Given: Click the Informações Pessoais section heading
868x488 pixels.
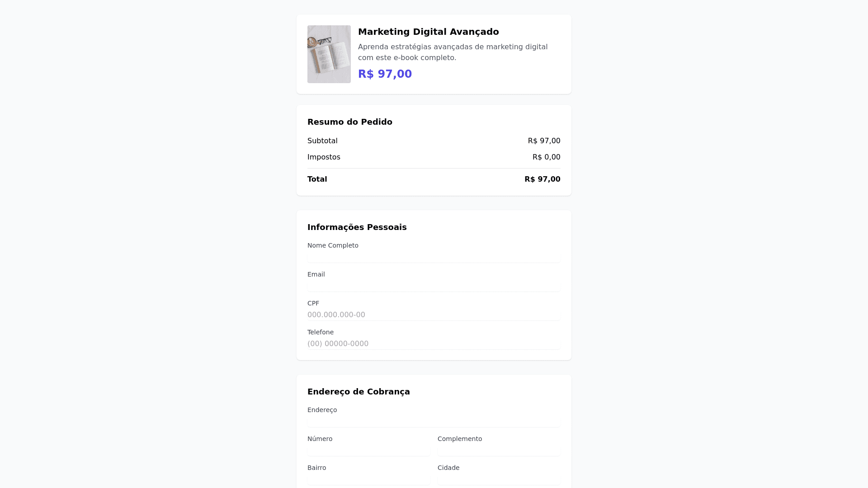Looking at the screenshot, I should click(357, 227).
